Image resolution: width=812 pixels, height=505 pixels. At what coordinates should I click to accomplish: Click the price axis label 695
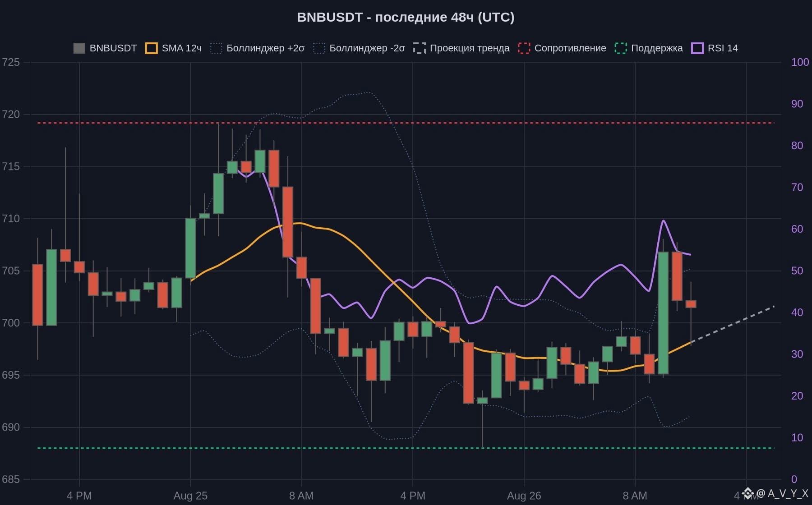[11, 375]
